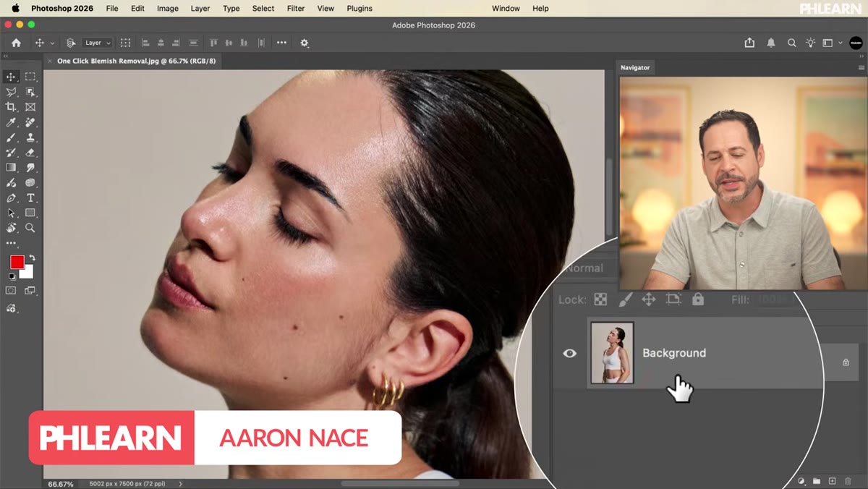Open the Apple menu
The height and width of the screenshot is (489, 868).
[15, 9]
